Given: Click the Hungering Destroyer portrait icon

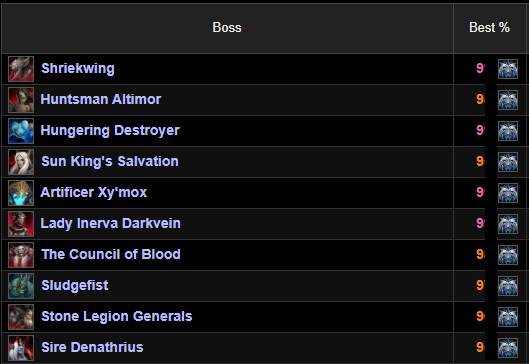Looking at the screenshot, I should point(21,131).
